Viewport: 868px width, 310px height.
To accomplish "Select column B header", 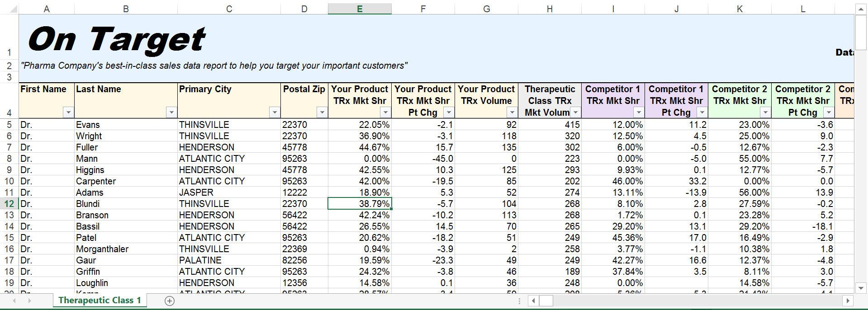I will pyautogui.click(x=126, y=9).
